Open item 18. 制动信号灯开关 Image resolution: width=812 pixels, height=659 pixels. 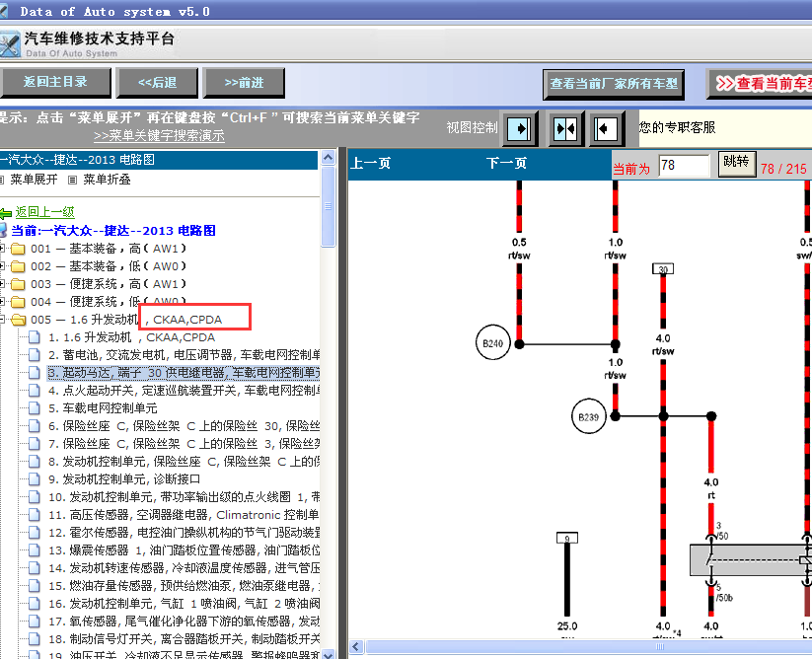tap(184, 639)
